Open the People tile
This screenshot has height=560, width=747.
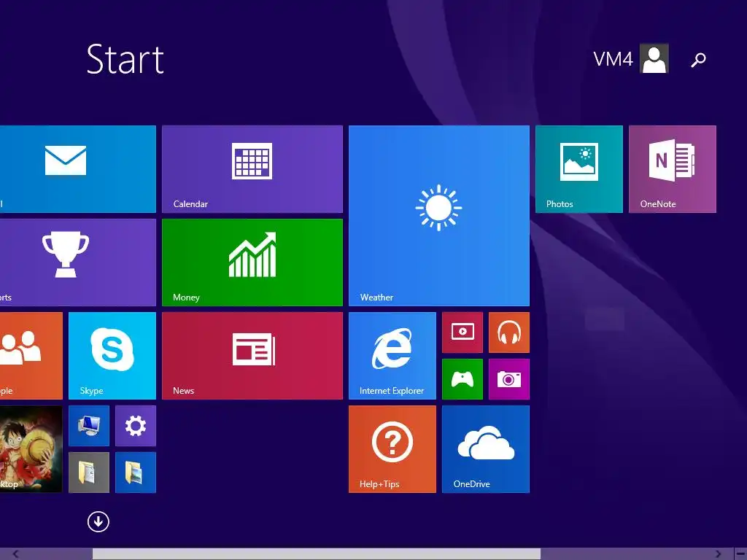31,356
